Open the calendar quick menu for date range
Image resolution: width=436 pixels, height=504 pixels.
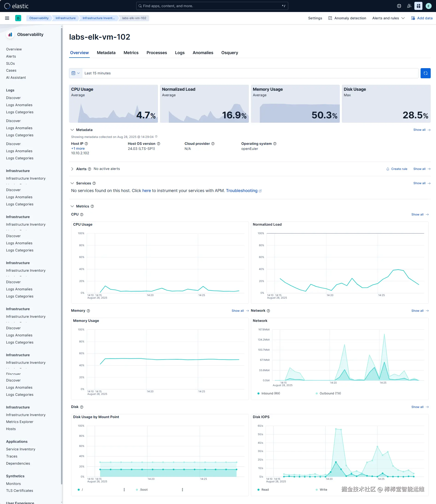(x=76, y=73)
